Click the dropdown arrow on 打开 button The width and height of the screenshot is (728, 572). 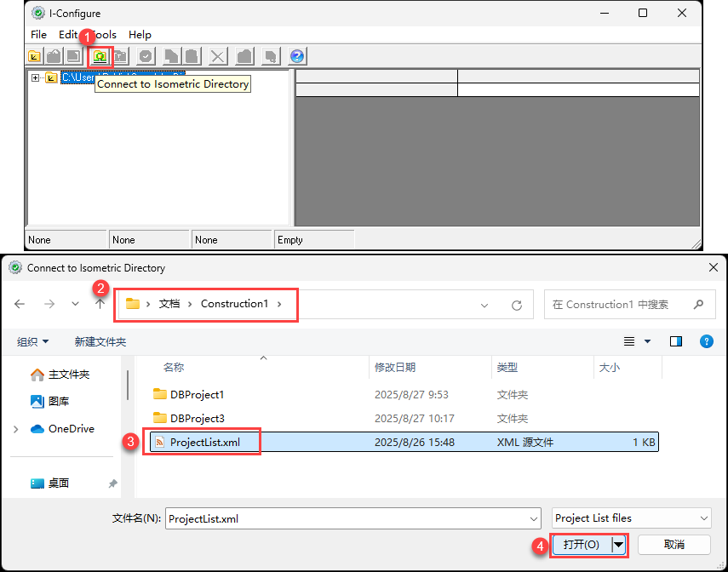(x=619, y=545)
